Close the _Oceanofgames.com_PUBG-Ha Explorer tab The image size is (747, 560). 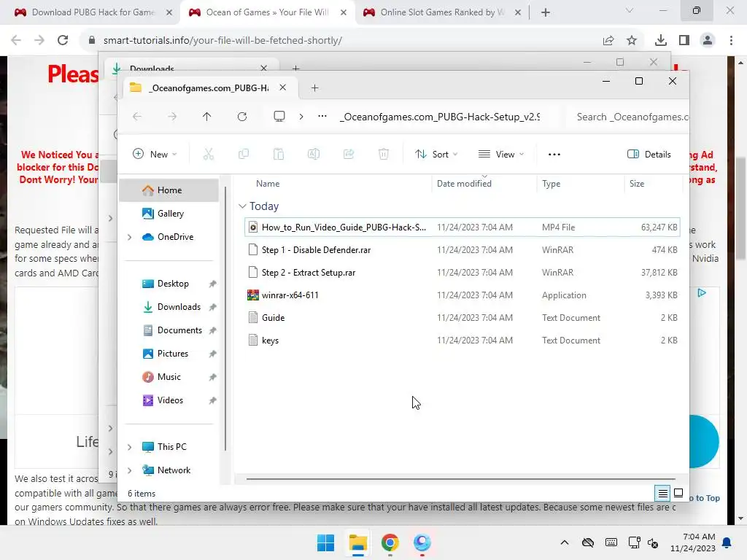(282, 87)
